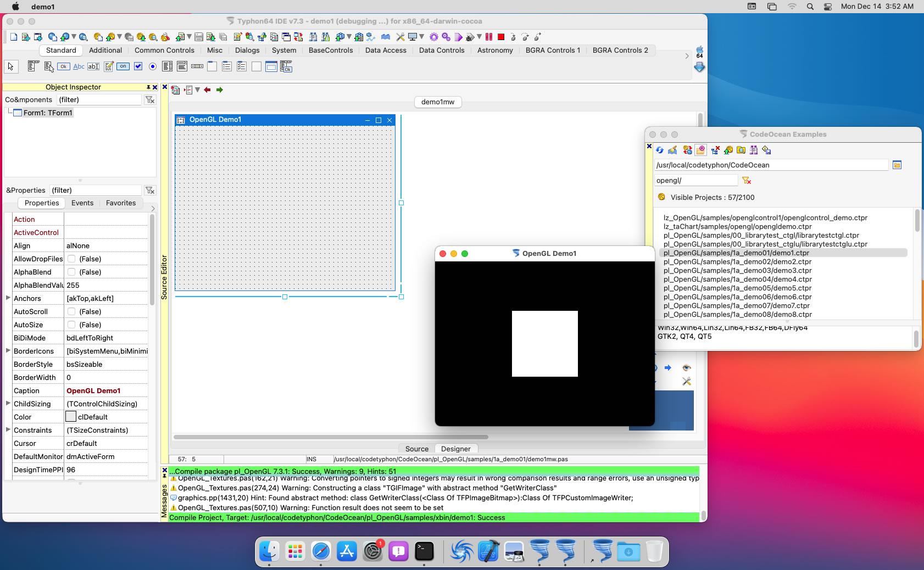Toggle the AutoScroll checkbox
924x570 pixels.
[71, 311]
